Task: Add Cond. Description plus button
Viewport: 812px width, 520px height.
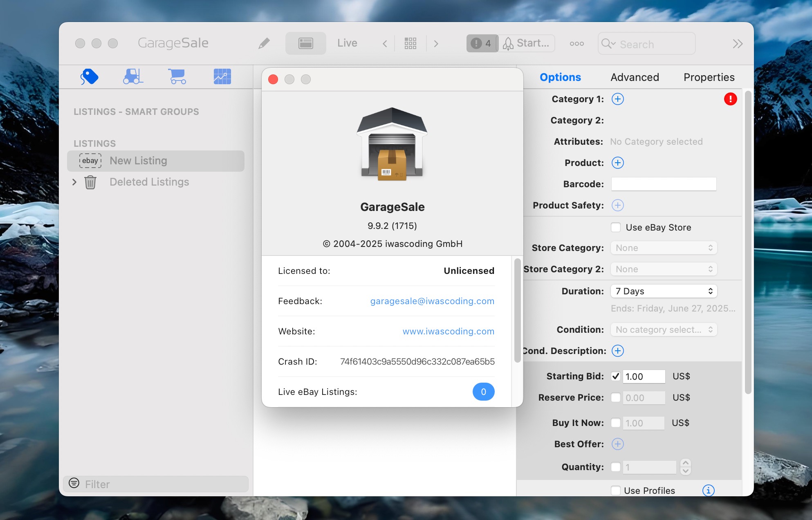Action: pyautogui.click(x=617, y=351)
